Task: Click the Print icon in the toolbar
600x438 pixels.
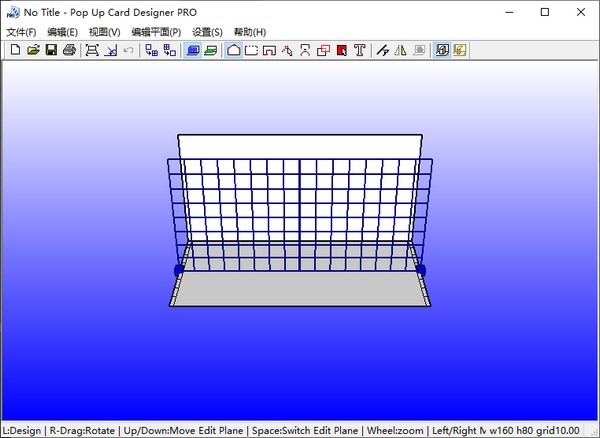Action: tap(69, 50)
